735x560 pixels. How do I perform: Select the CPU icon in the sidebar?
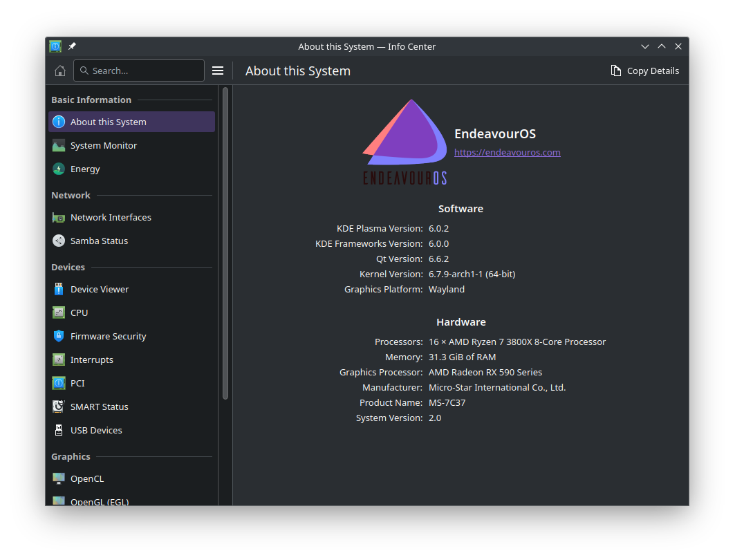[59, 312]
